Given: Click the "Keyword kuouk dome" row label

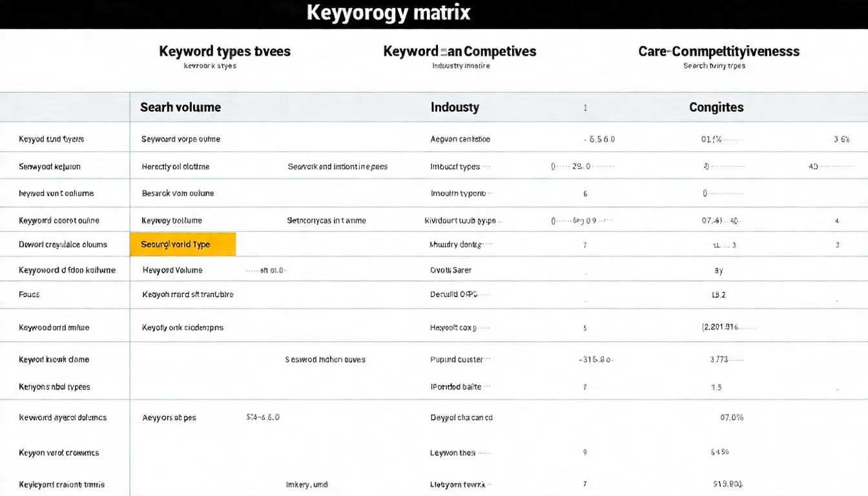Looking at the screenshot, I should point(54,360).
